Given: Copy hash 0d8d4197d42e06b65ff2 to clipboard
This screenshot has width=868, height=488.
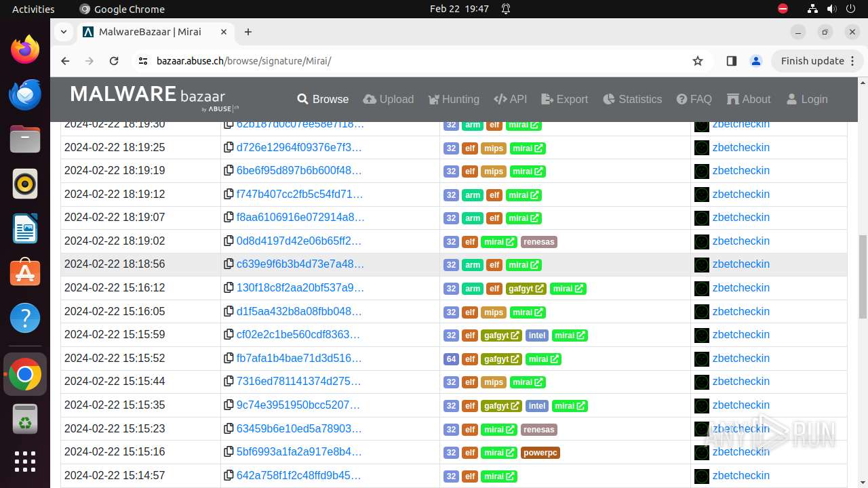Looking at the screenshot, I should [x=229, y=241].
